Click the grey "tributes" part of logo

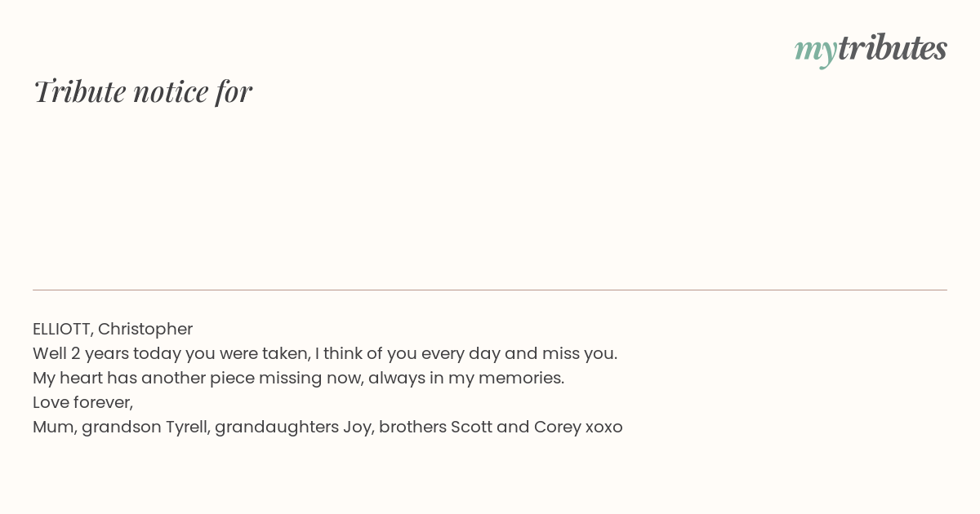click(x=892, y=47)
